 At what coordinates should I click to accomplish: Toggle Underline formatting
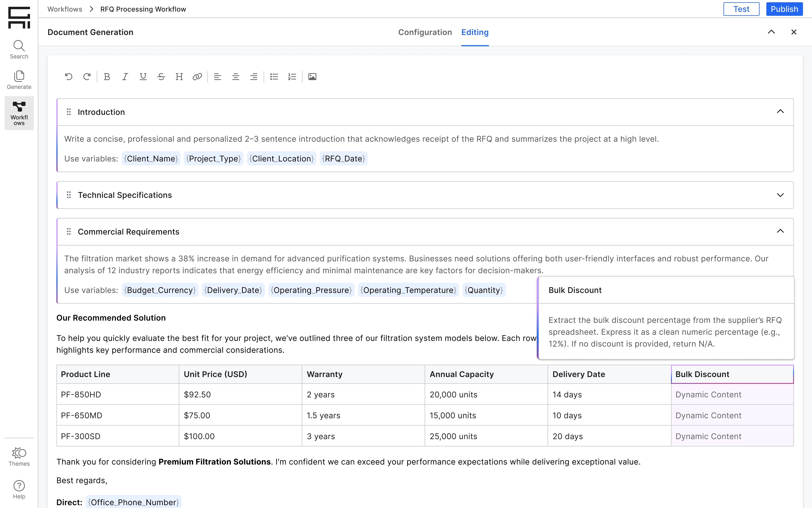(143, 77)
